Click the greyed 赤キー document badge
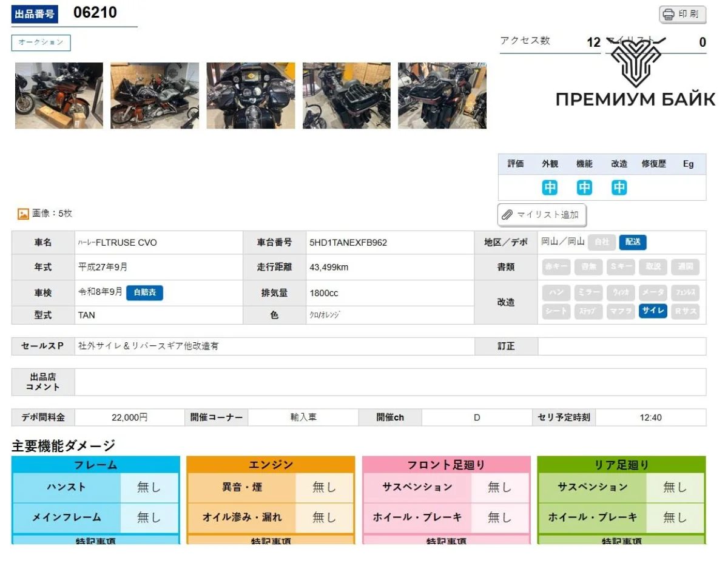 [x=556, y=267]
